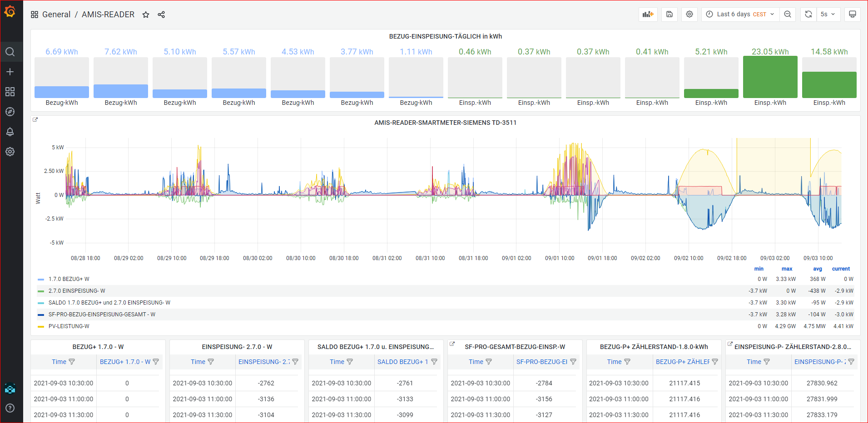Click the Add panel icon

[x=648, y=15]
